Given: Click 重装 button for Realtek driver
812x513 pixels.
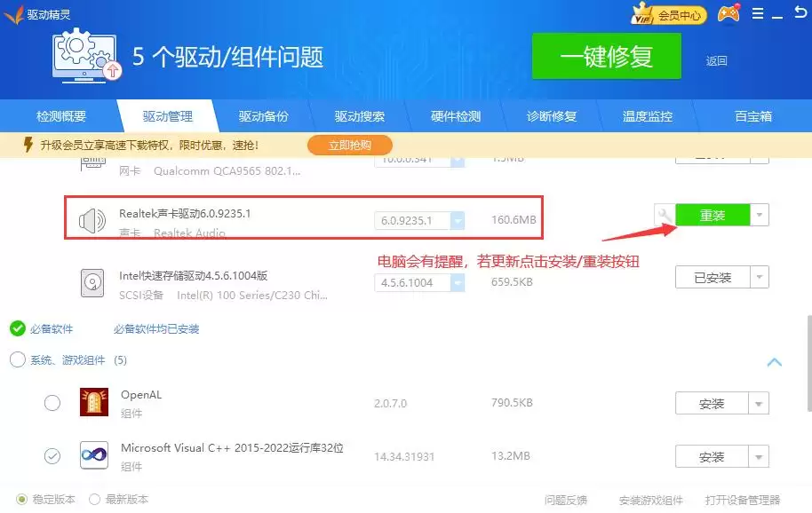Looking at the screenshot, I should pyautogui.click(x=712, y=215).
